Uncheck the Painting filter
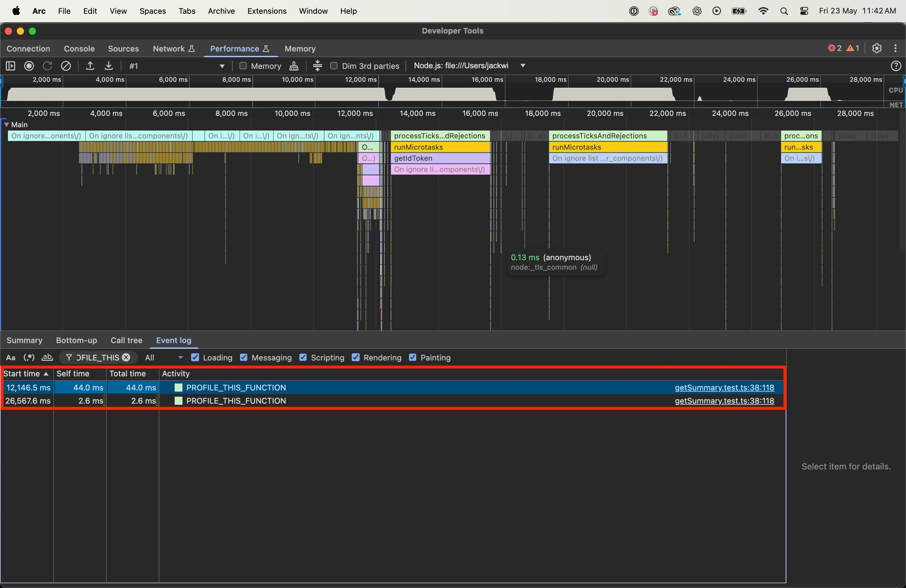Screen dimensions: 906x588 pyautogui.click(x=413, y=357)
